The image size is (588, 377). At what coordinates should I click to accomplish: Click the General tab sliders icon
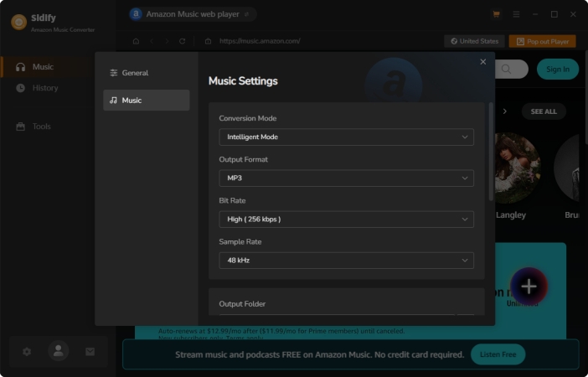114,73
